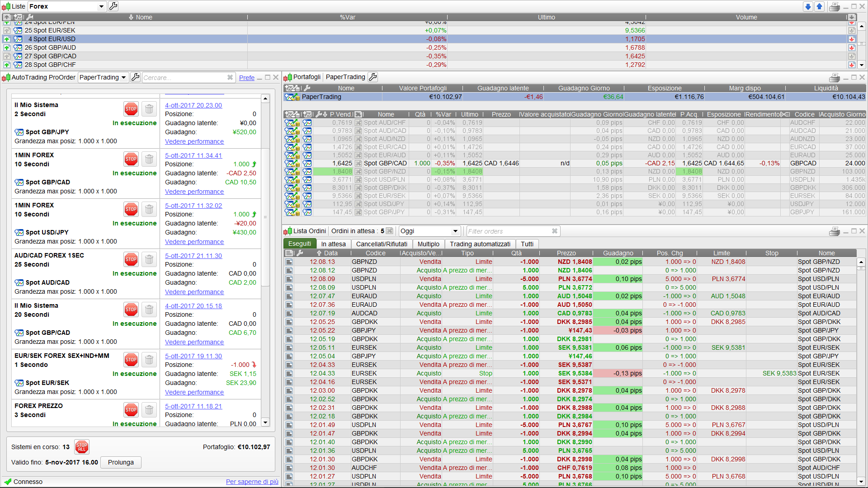The height and width of the screenshot is (488, 868).
Task: Open order details for 12.08.13 GBPNZD
Action: coord(289,262)
